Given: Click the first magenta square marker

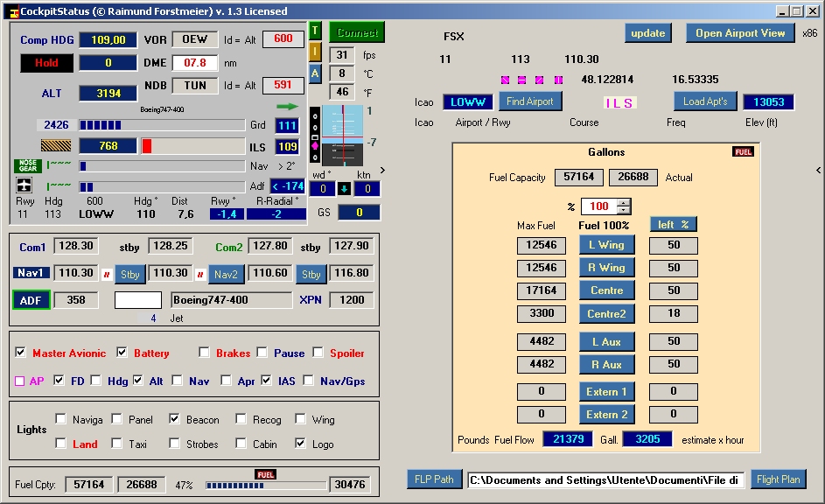Looking at the screenshot, I should tap(505, 80).
